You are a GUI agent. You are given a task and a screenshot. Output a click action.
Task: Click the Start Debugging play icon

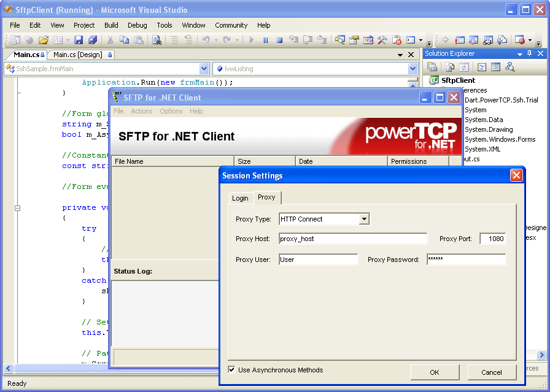click(251, 40)
